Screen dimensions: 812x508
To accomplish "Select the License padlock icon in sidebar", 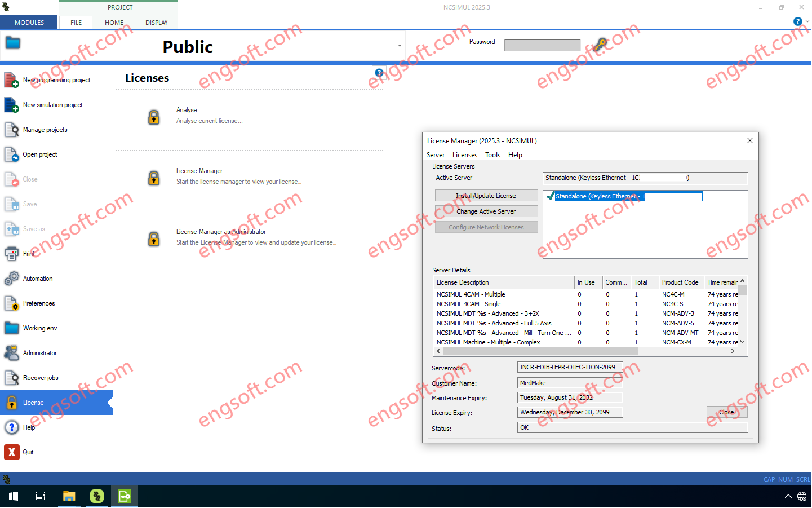I will click(12, 403).
